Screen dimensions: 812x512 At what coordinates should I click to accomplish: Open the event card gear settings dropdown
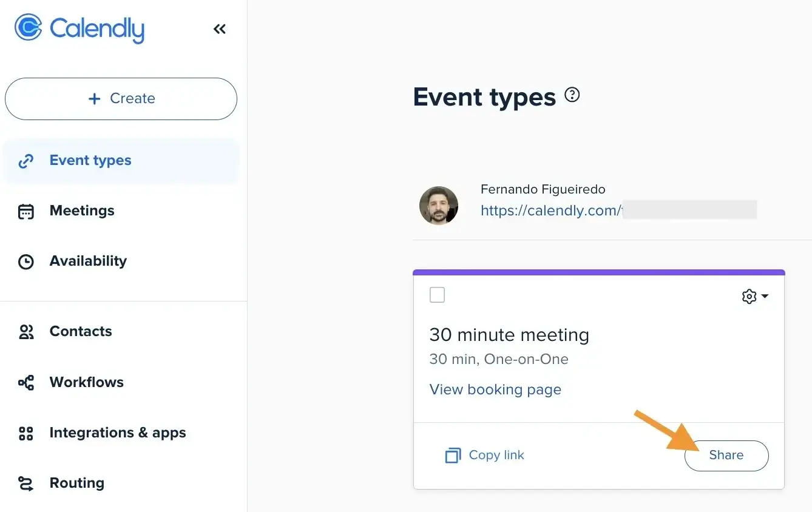(756, 297)
